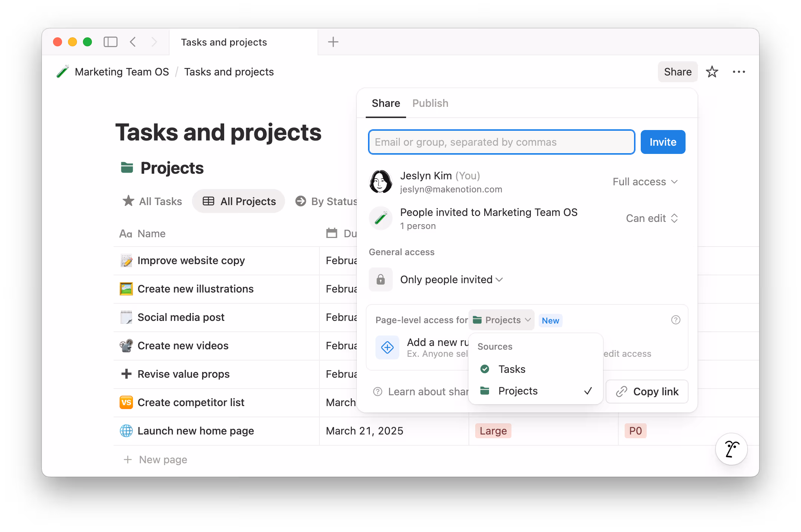This screenshot has height=532, width=801.
Task: Expand the Only people invited dropdown
Action: (x=451, y=279)
